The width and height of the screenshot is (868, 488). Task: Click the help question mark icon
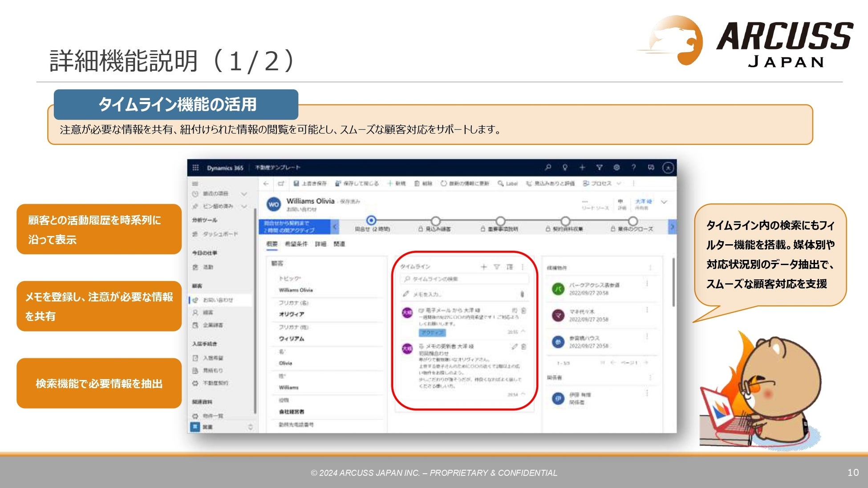[633, 167]
